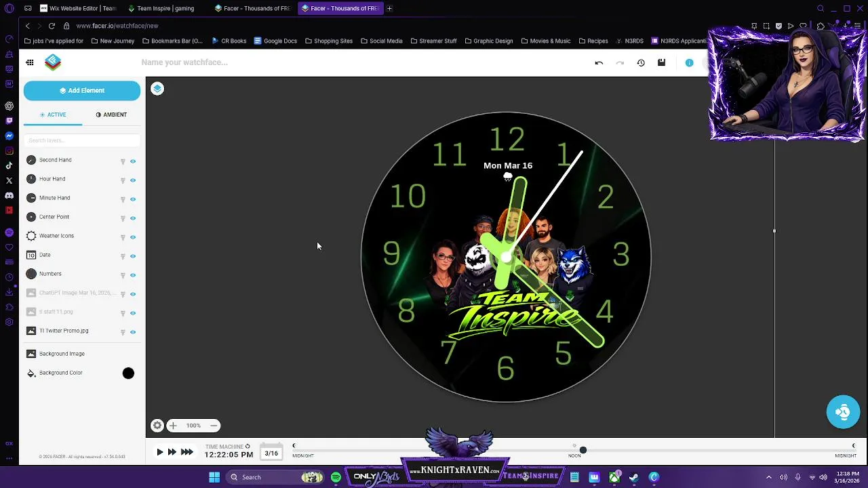Click the blue sync-to-watch button

[843, 412]
